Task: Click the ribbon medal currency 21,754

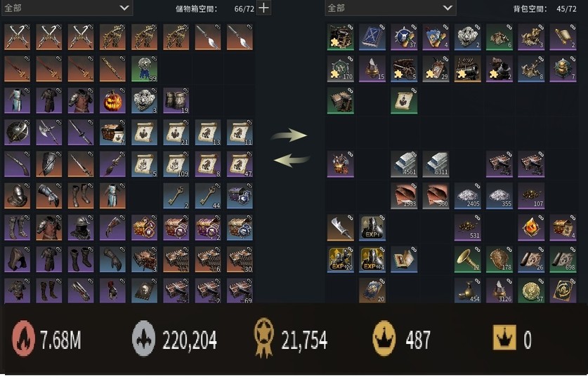Action: (291, 339)
